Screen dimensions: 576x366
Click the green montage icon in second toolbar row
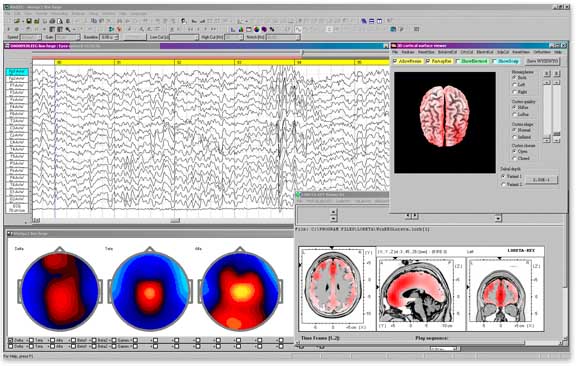[111, 29]
